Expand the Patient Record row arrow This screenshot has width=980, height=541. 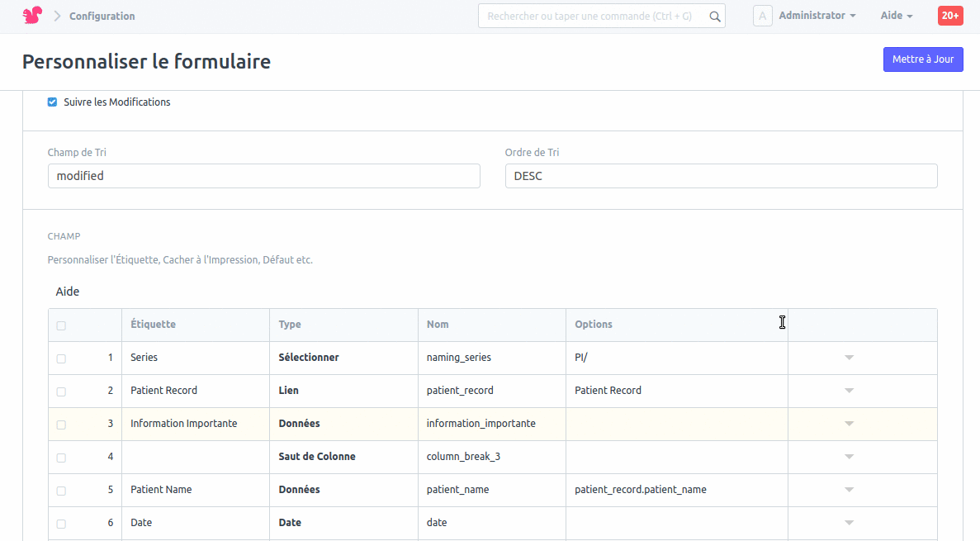[849, 391]
